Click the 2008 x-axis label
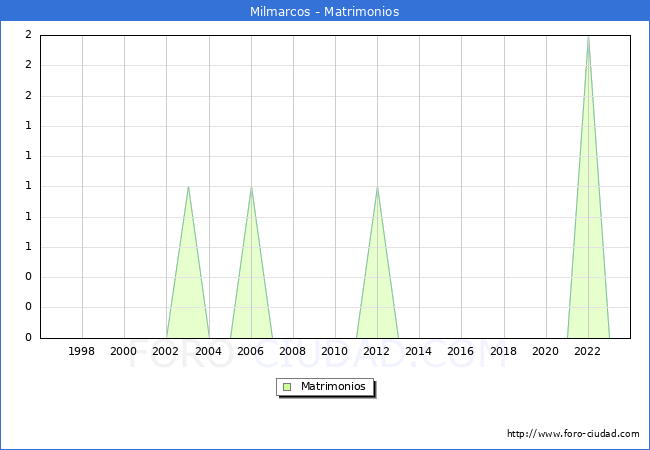650x450 pixels. tap(293, 351)
